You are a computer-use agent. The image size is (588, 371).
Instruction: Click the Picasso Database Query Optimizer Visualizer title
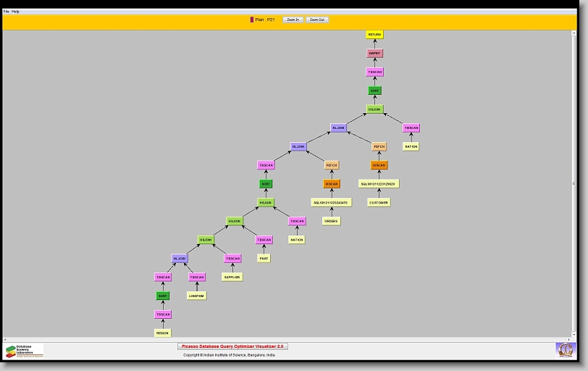click(x=232, y=346)
